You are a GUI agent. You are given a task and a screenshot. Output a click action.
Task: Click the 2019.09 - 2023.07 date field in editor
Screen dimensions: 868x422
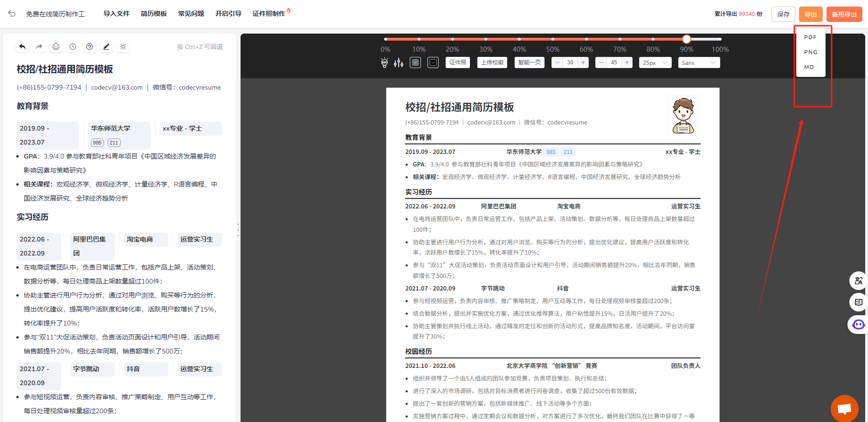pyautogui.click(x=48, y=135)
